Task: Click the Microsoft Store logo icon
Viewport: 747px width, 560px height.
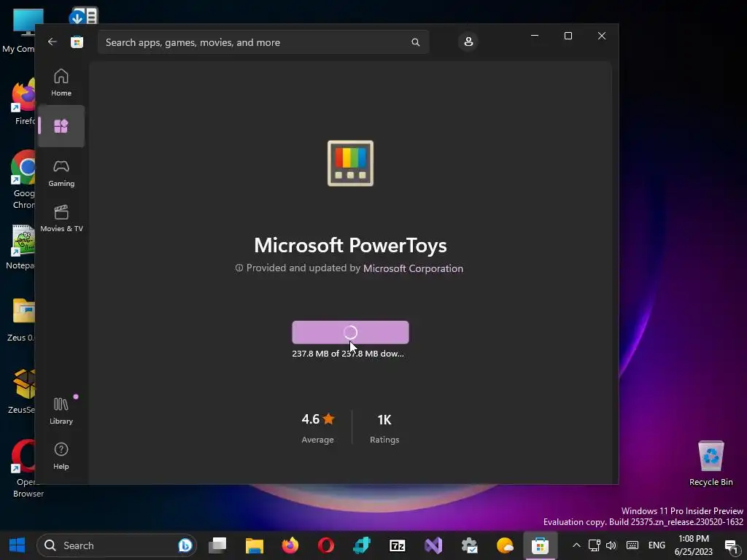Action: [77, 42]
